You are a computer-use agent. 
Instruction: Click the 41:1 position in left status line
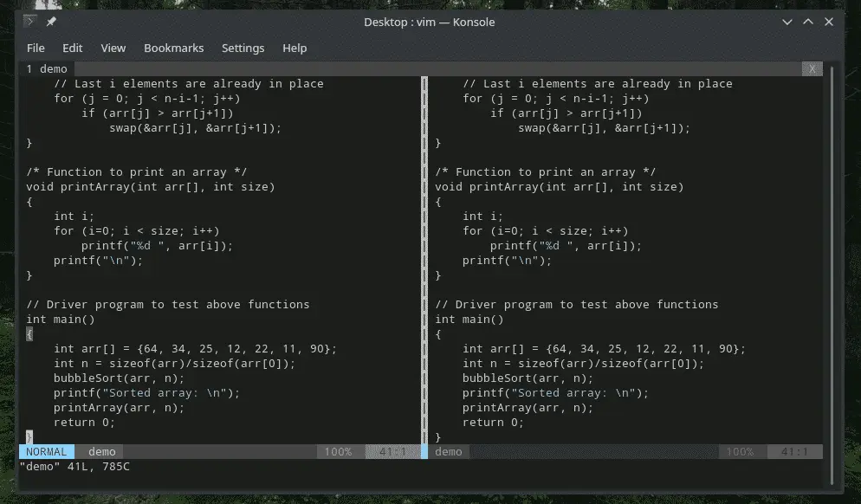click(x=392, y=452)
